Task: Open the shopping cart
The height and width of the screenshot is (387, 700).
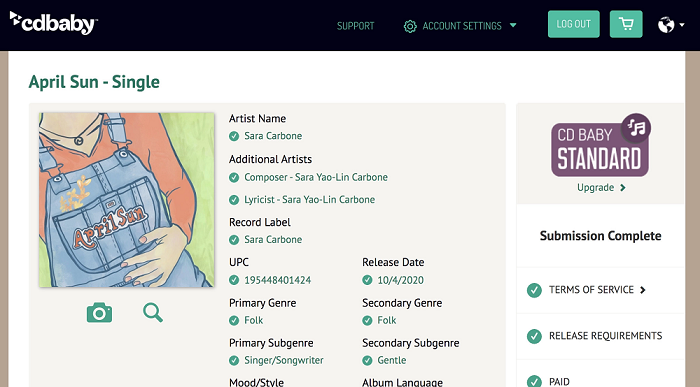Action: 626,24
